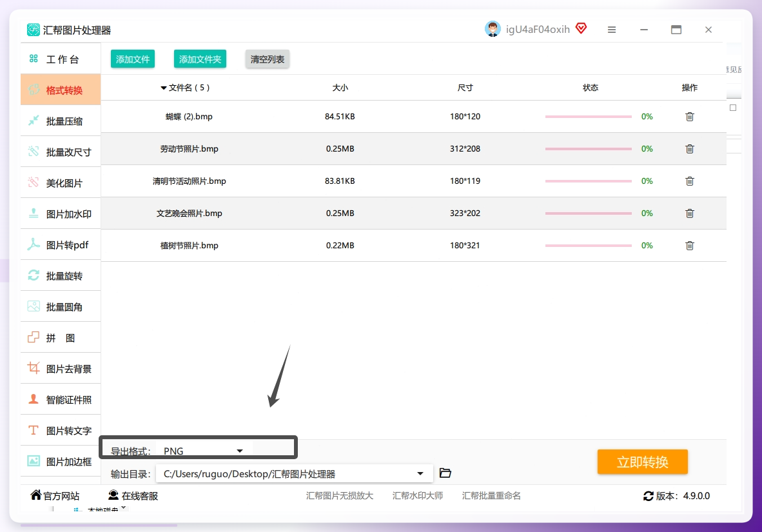The image size is (762, 532).
Task: Click the 图片去背景 crop icon
Action: point(34,368)
